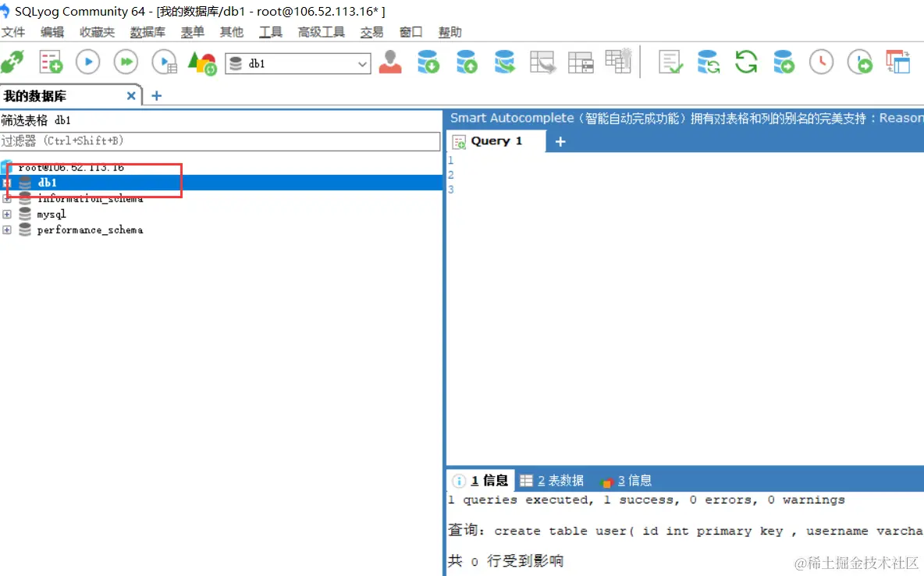Click the document icon with green checkmark
The height and width of the screenshot is (576, 924).
click(670, 62)
